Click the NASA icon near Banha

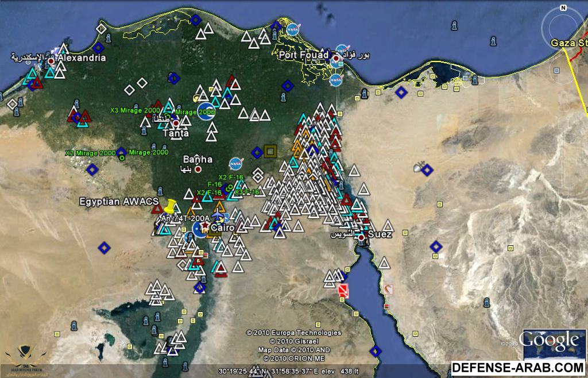coord(235,163)
